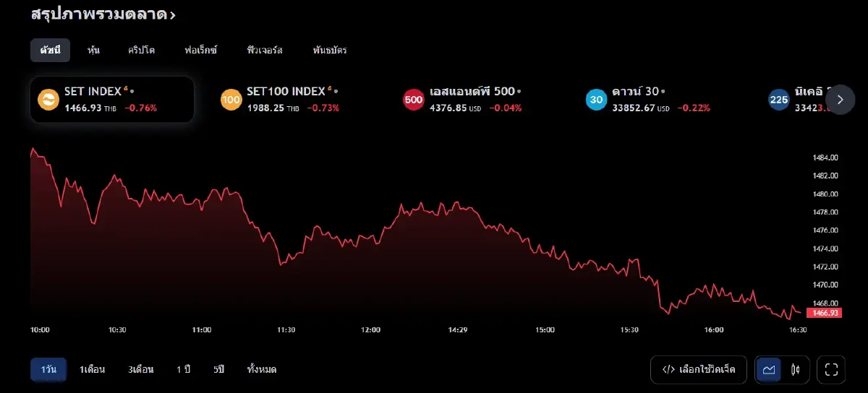Click the 12:00 time axis label
868x393 pixels.
370,329
